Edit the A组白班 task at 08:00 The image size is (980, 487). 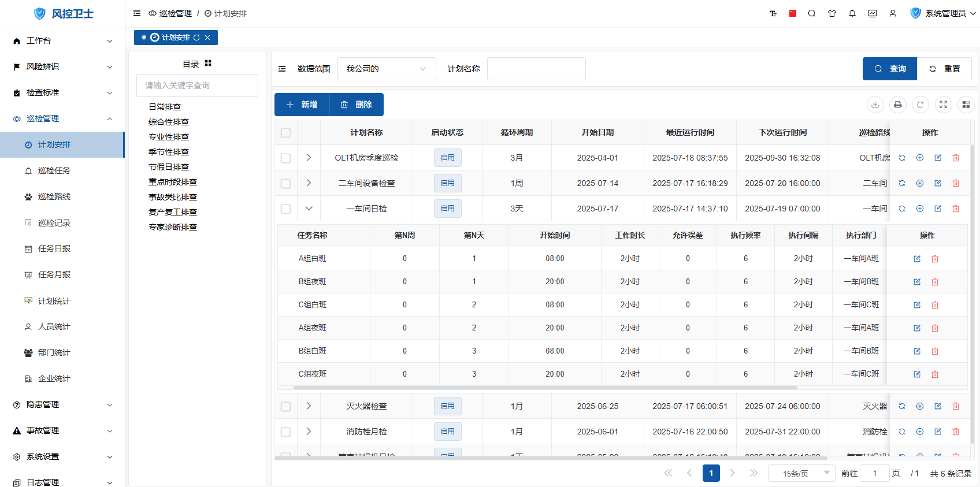pyautogui.click(x=917, y=259)
